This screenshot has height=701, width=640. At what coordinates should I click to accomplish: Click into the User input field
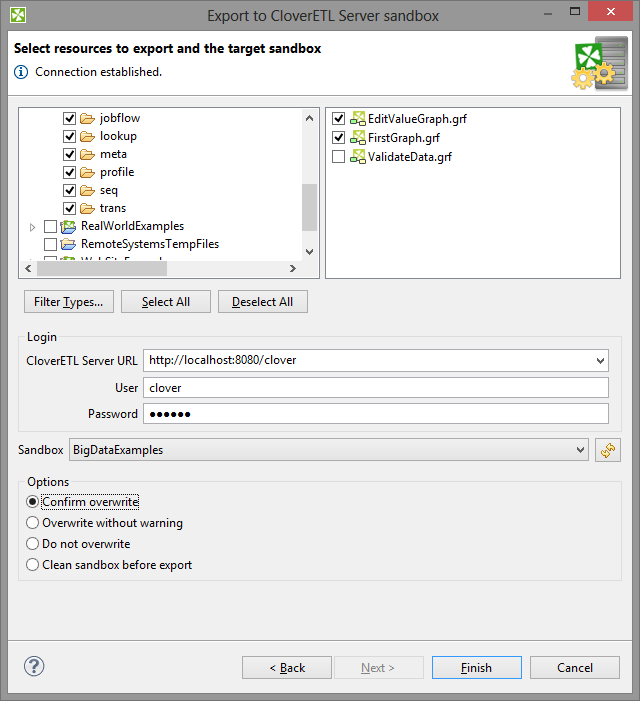(376, 388)
